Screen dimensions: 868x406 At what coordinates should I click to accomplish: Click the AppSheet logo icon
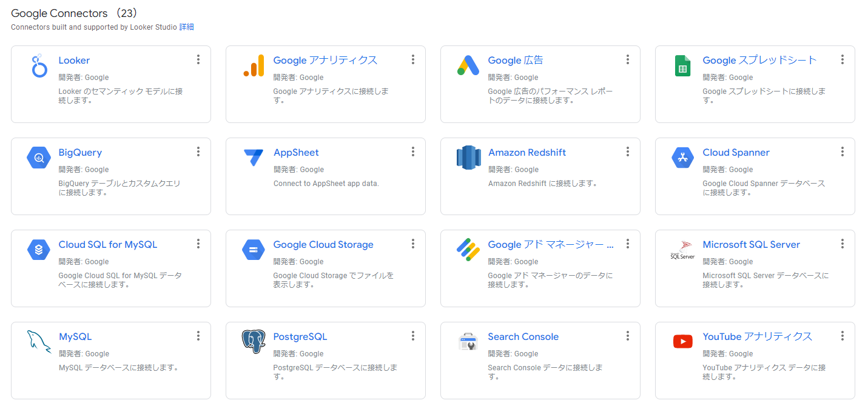pos(254,158)
